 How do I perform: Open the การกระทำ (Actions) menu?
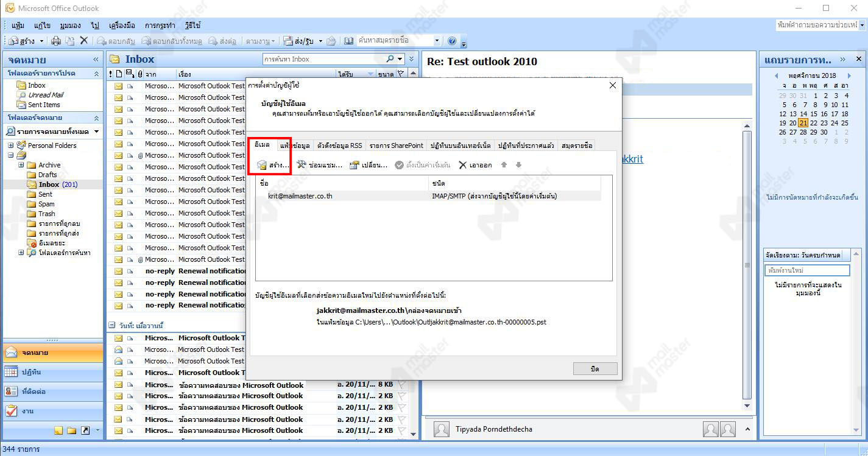click(x=160, y=26)
